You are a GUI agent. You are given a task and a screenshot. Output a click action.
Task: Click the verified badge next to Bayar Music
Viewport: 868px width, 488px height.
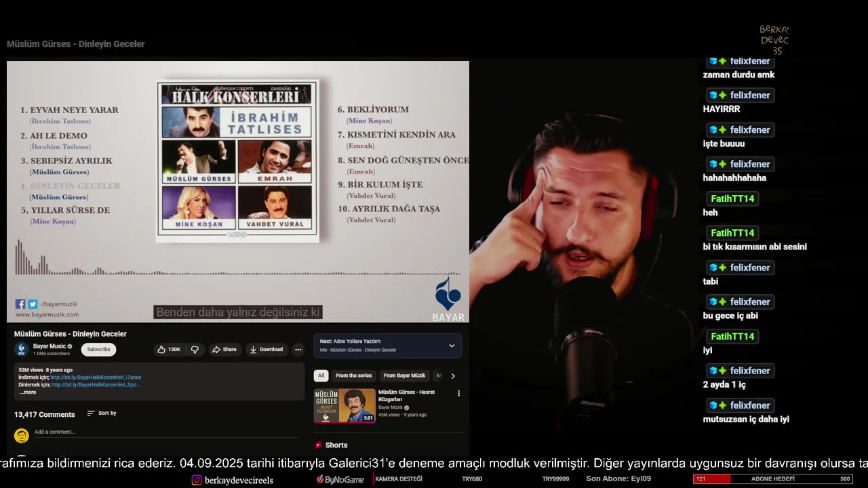point(70,346)
